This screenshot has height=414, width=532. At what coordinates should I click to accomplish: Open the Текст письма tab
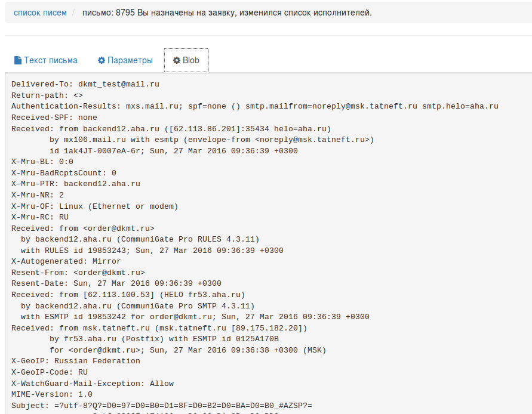point(50,60)
